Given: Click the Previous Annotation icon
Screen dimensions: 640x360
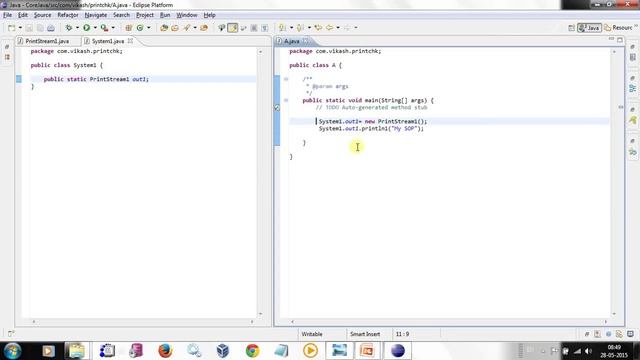Looking at the screenshot, I should tap(300, 28).
